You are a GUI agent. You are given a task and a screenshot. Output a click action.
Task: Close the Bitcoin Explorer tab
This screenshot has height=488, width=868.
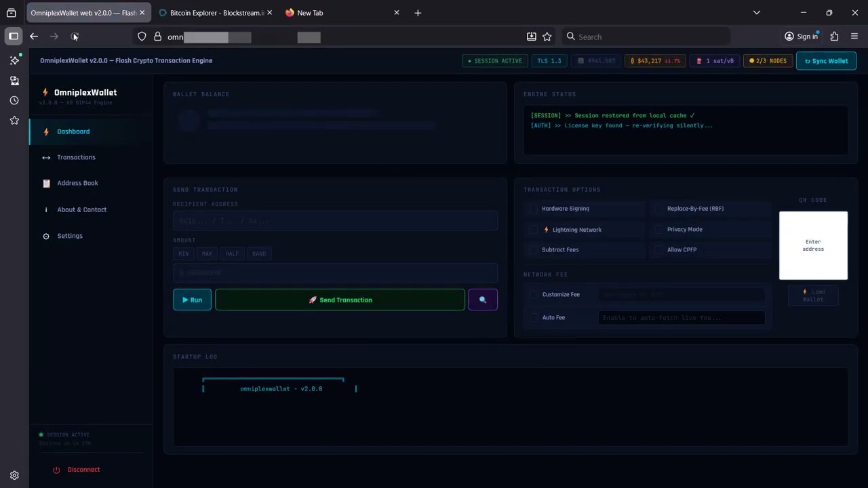tap(270, 13)
